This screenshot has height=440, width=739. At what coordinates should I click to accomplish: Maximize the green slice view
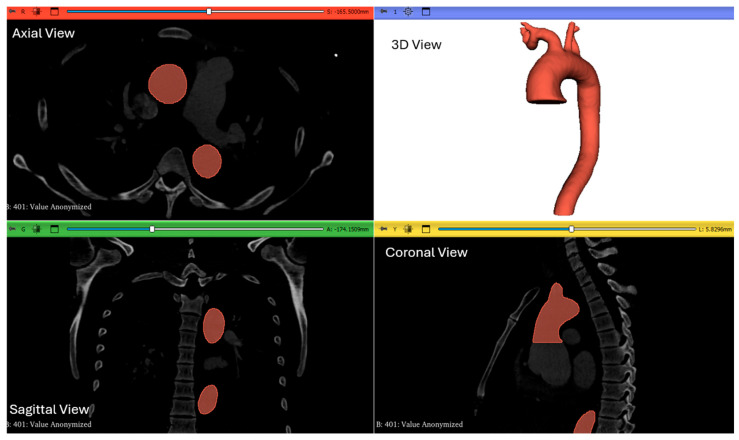tap(55, 229)
